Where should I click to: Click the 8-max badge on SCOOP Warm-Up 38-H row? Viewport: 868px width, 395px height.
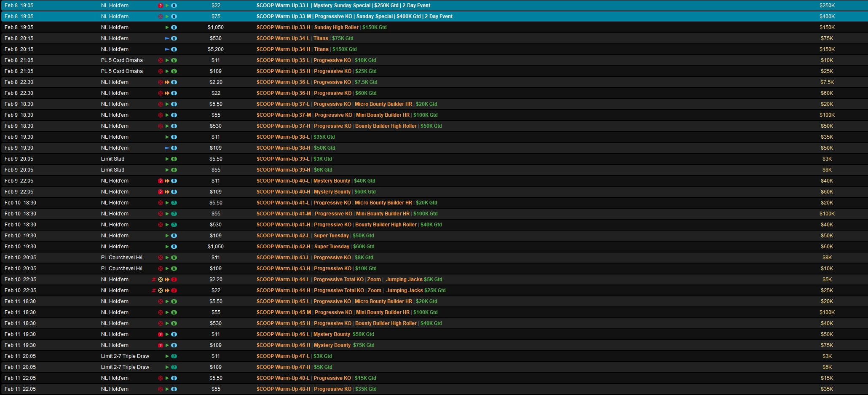(x=174, y=148)
